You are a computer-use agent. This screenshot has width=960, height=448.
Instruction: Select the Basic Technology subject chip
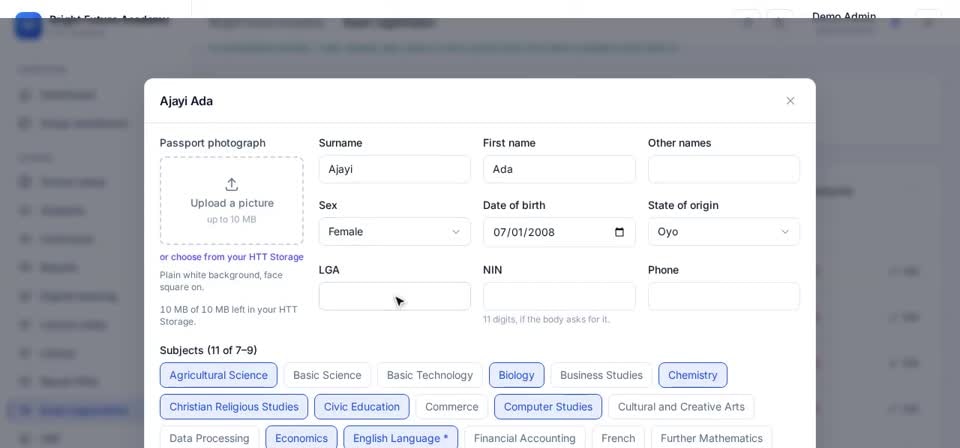click(430, 375)
